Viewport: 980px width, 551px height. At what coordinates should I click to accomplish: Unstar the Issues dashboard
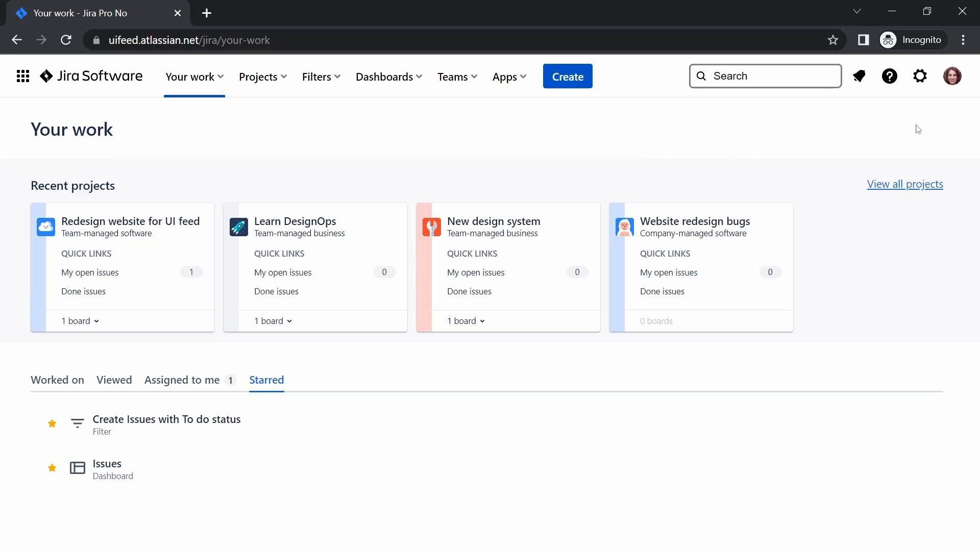[x=52, y=468]
